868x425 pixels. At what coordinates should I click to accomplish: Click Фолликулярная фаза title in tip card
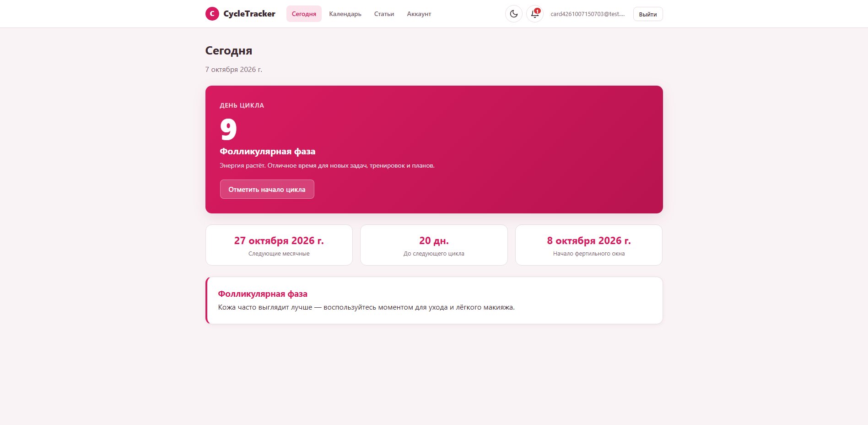pyautogui.click(x=263, y=294)
